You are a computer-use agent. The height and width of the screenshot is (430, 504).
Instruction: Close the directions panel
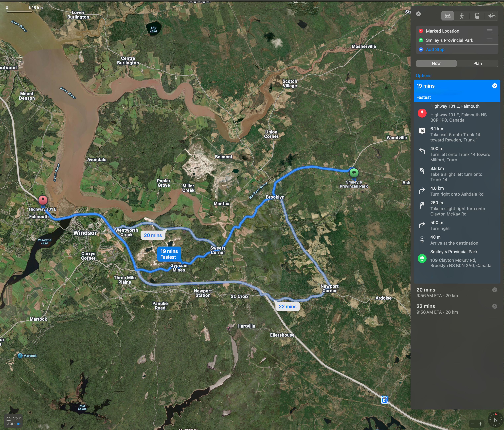[418, 14]
